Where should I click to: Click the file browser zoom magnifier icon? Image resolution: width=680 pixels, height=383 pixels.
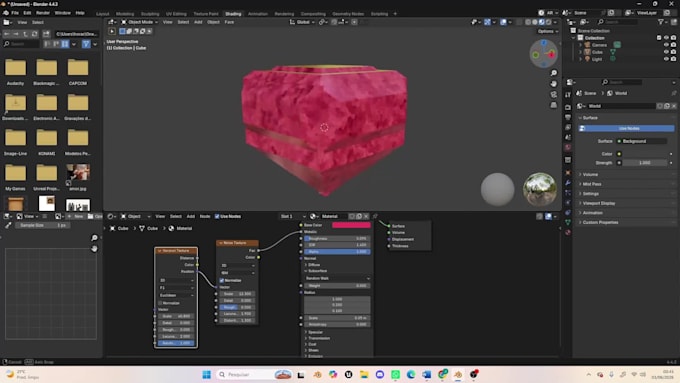click(94, 238)
